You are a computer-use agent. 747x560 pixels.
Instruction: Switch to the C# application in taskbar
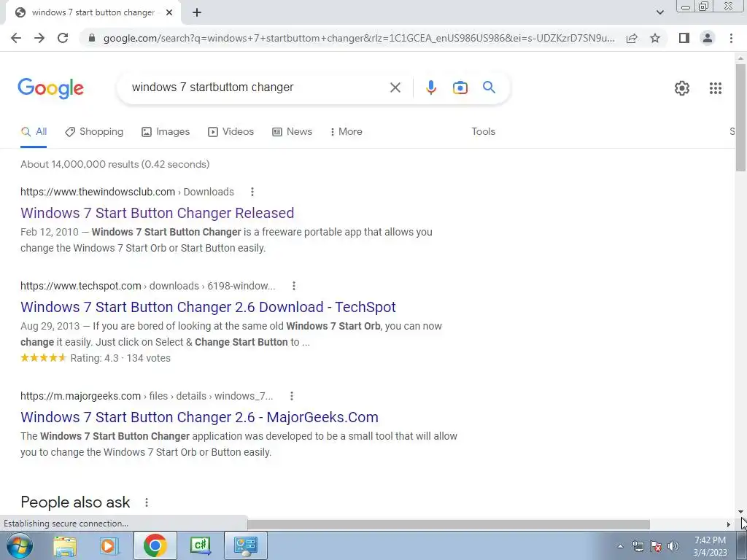point(200,545)
